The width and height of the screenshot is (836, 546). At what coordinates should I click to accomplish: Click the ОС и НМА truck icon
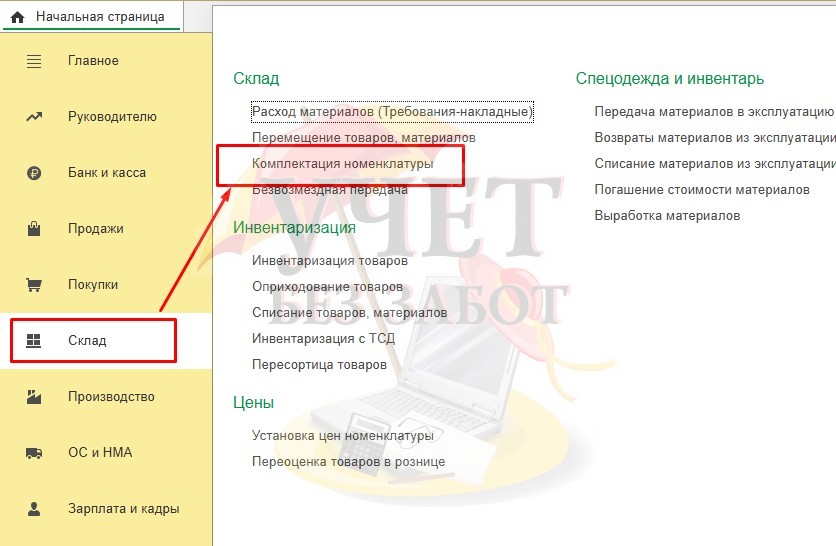click(34, 453)
